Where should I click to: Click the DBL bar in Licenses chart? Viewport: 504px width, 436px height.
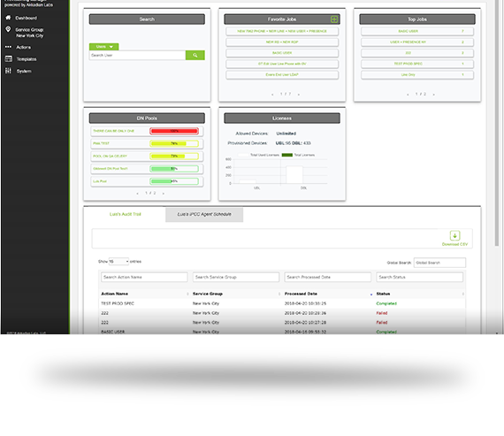pyautogui.click(x=294, y=174)
